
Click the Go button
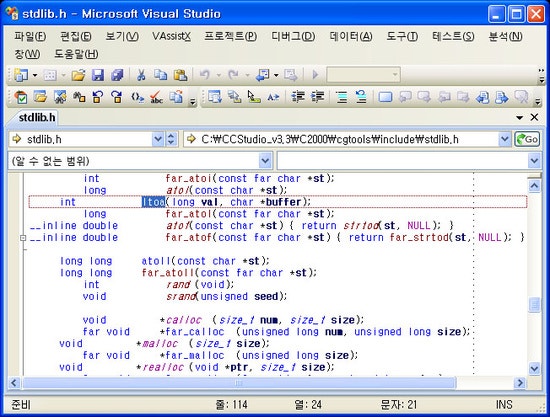527,139
